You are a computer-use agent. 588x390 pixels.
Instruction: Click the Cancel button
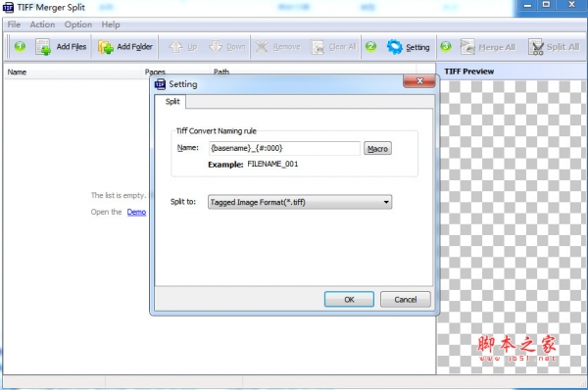pyautogui.click(x=406, y=299)
